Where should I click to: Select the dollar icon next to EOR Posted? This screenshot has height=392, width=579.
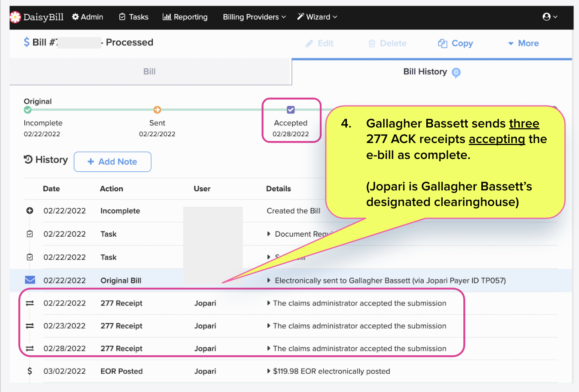coord(30,371)
